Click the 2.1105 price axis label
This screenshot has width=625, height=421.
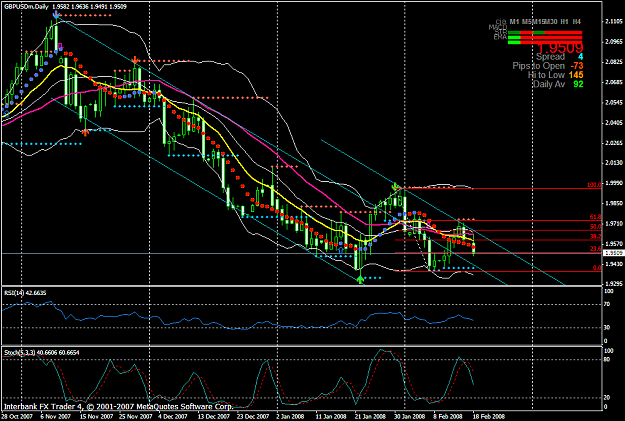point(613,22)
